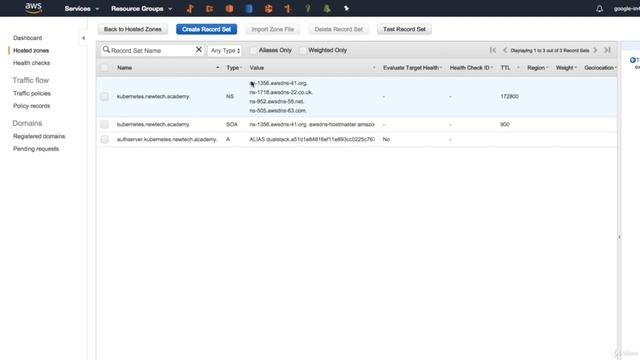Open the Services menu

coord(82,9)
